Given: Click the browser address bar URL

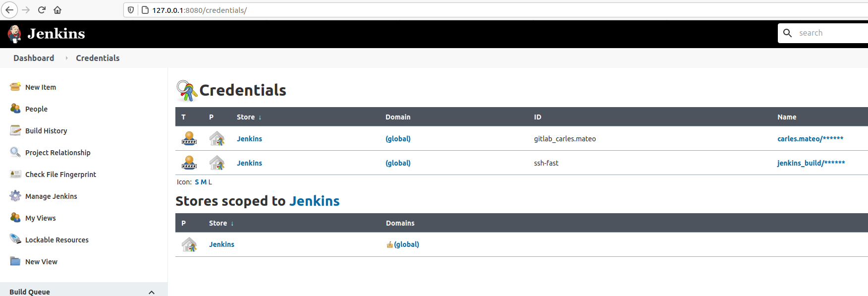Looking at the screenshot, I should (x=199, y=10).
